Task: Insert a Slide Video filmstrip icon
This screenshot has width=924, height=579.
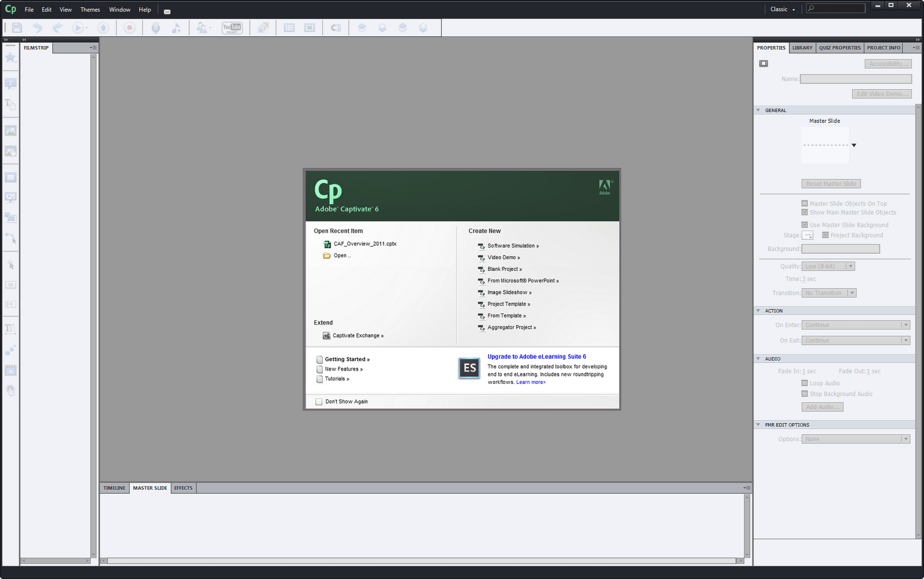Action: coord(10,371)
